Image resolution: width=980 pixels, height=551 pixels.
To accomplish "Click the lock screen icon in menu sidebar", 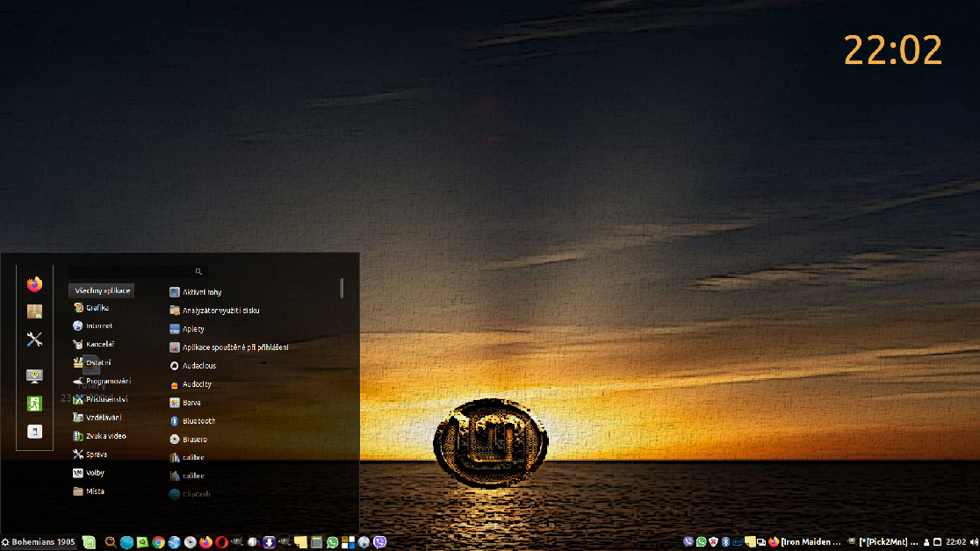I will (34, 376).
